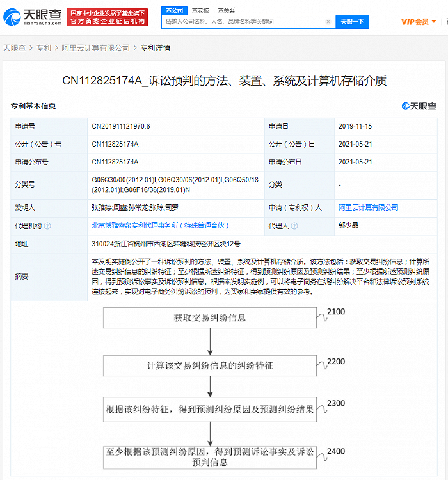This screenshot has width=448, height=480.
Task: Click the 摘要 abstract text
Action: (260, 276)
